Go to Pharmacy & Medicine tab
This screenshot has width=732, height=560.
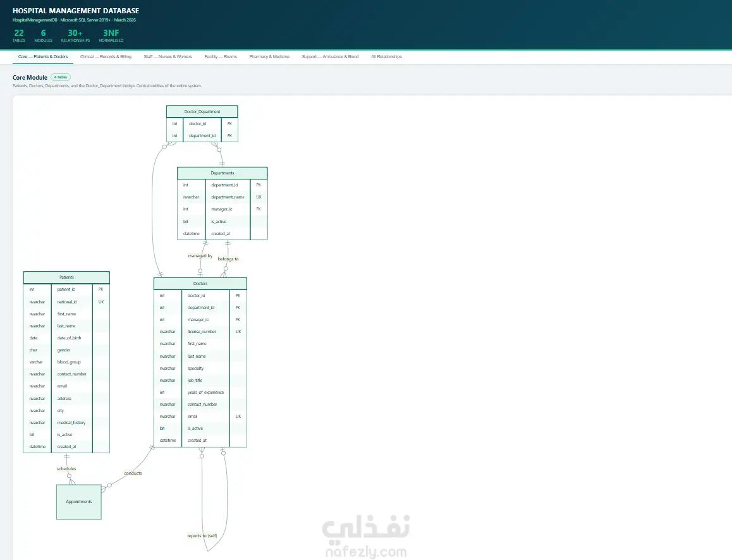[269, 56]
